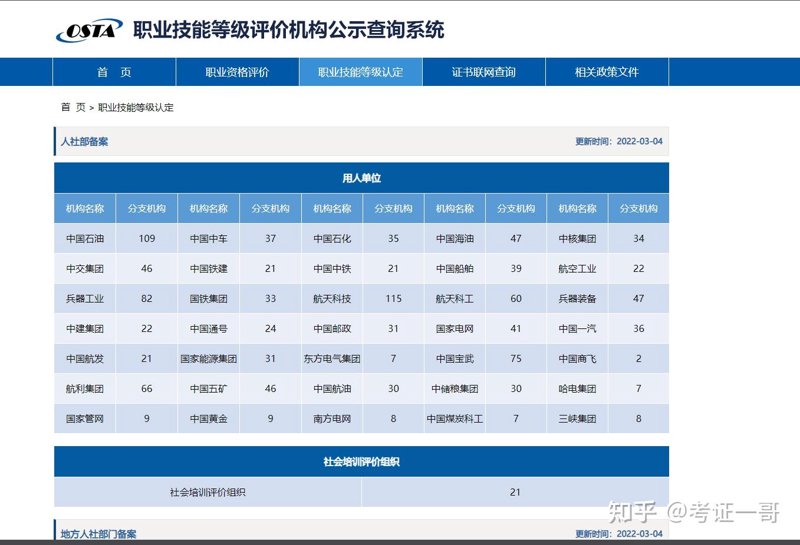Select the 社会培训评价组织 row label
This screenshot has width=800, height=545.
coord(208,492)
